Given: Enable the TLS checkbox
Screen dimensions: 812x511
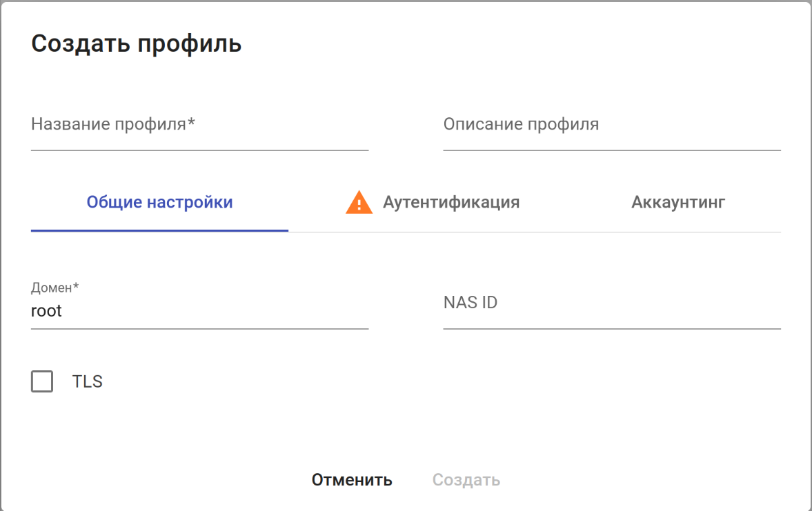Looking at the screenshot, I should pyautogui.click(x=42, y=381).
